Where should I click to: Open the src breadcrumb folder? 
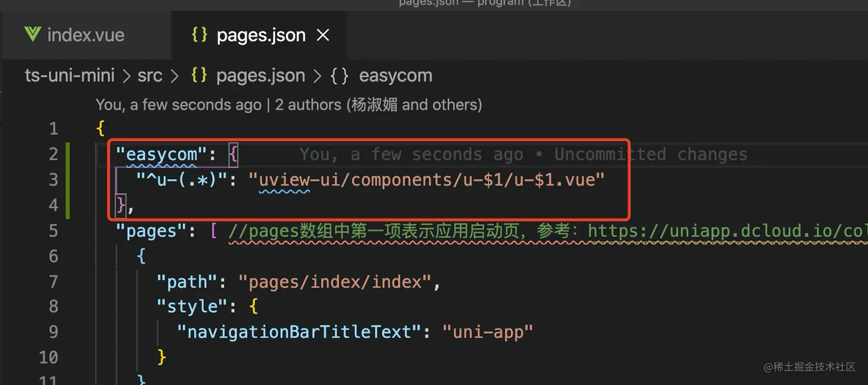click(150, 75)
